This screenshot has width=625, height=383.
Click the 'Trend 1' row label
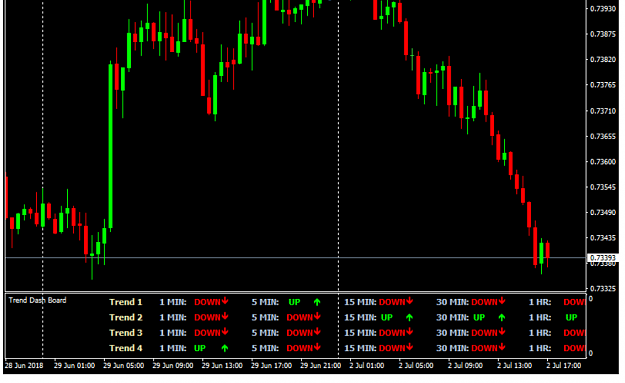coord(126,302)
